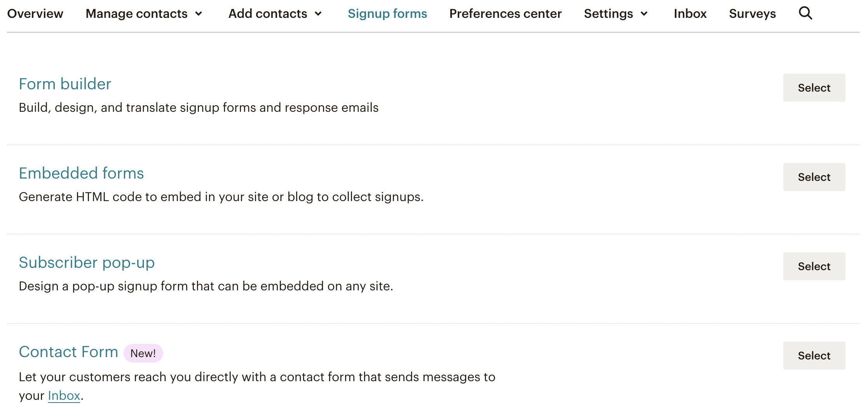
Task: Expand the Add contacts dropdown
Action: tap(275, 14)
